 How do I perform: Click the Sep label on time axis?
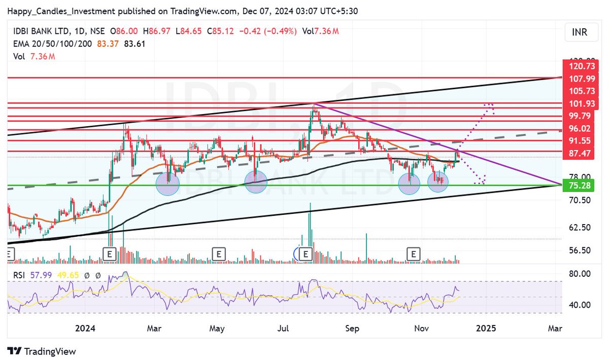point(352,329)
